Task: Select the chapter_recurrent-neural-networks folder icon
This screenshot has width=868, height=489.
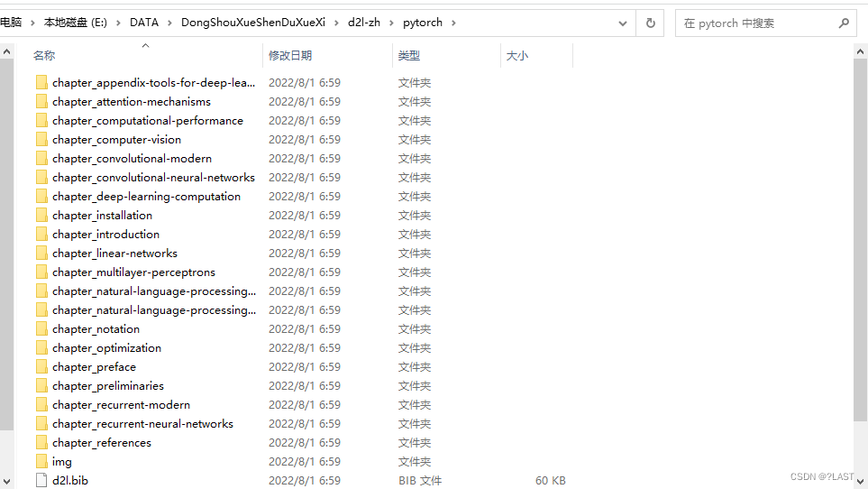Action: click(41, 424)
